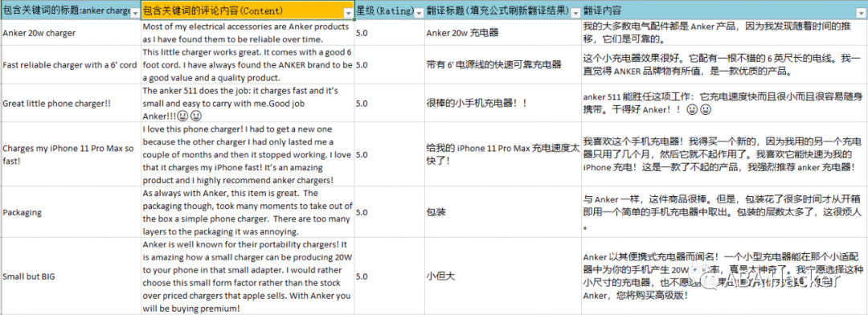The image size is (868, 315).
Task: Select the header cell '星级(Rating)'
Action: pos(389,10)
